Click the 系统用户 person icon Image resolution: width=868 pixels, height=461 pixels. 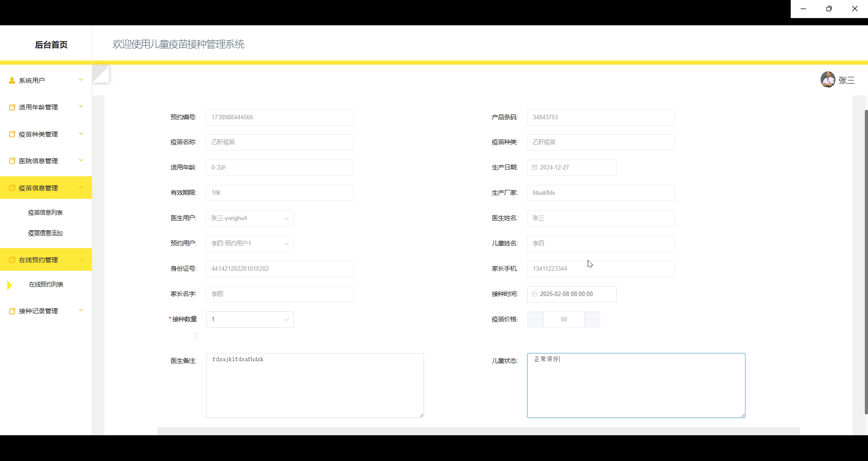pyautogui.click(x=12, y=80)
